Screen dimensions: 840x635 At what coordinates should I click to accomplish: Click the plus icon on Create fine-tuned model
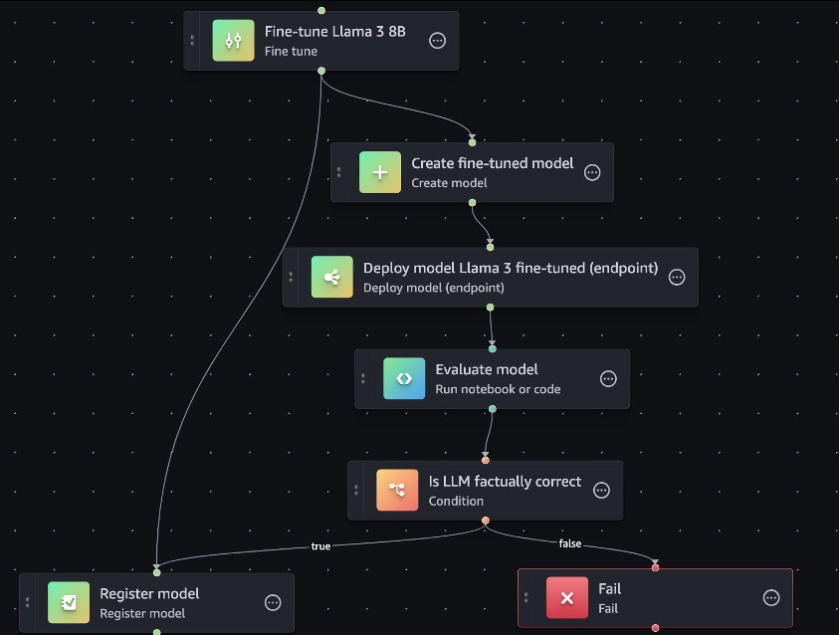coord(380,172)
